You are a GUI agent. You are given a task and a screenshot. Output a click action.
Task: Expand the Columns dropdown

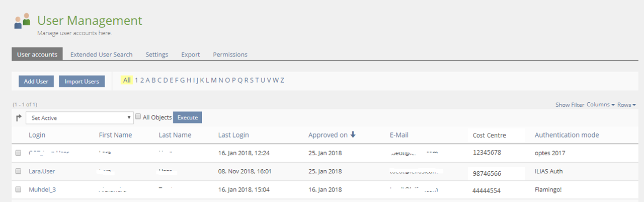(601, 105)
